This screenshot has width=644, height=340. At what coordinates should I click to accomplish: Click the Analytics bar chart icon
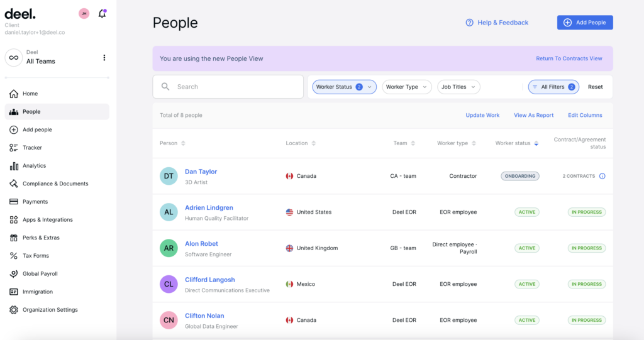coord(14,166)
